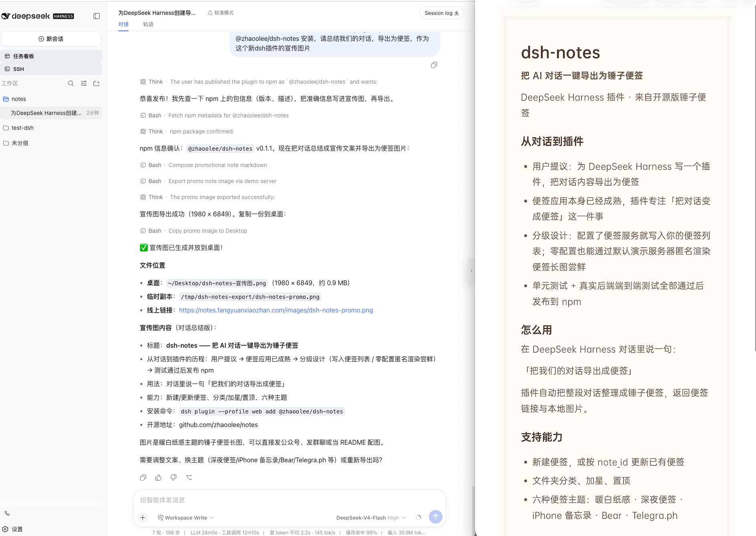756x536 pixels.
Task: Expand Bash step Fetch npm metadata
Action: tap(214, 115)
